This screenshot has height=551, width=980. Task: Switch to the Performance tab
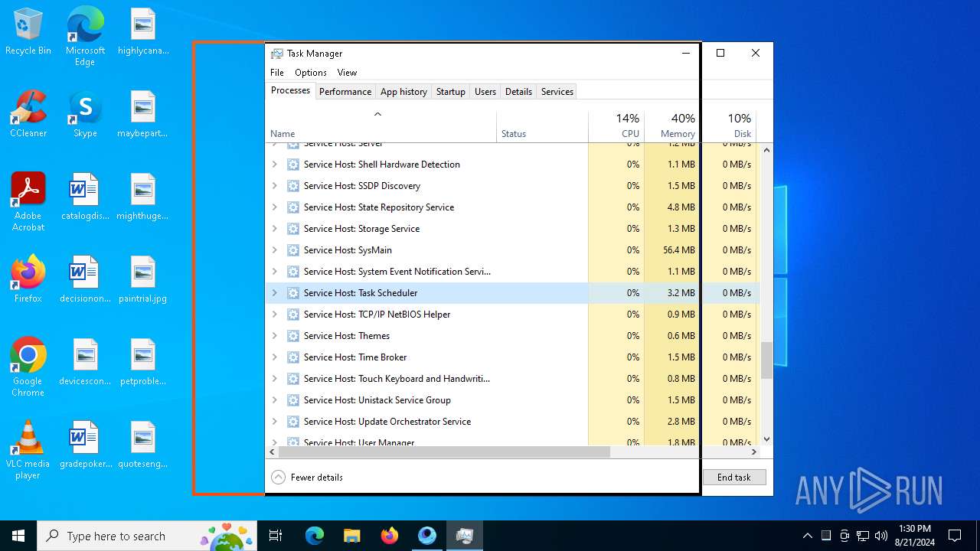345,92
